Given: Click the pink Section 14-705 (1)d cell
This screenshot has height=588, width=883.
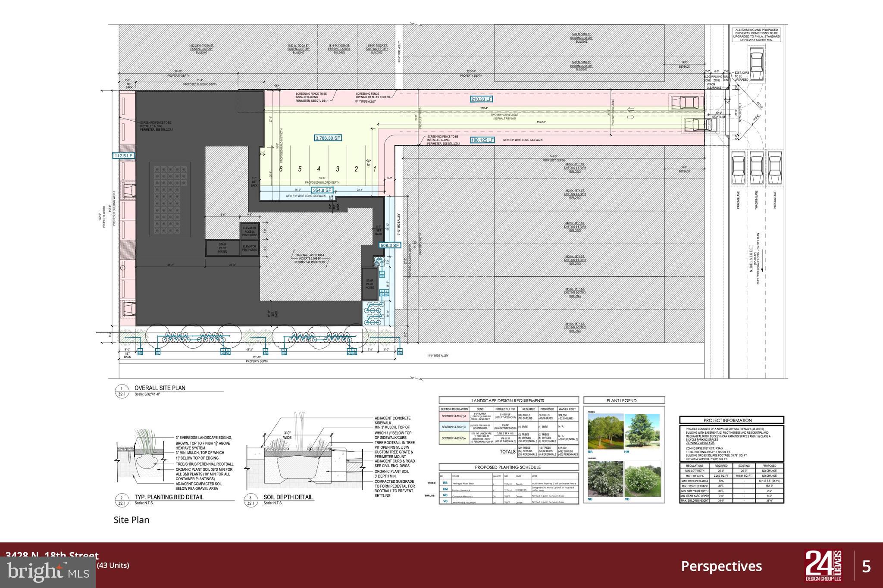Looking at the screenshot, I should 454,416.
